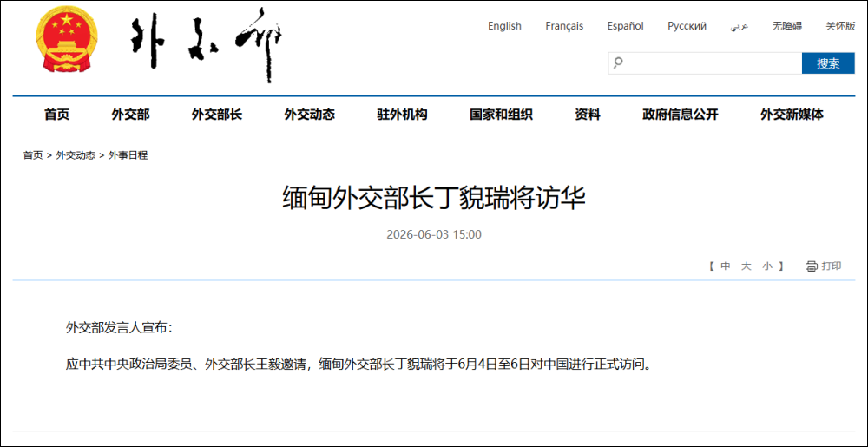The height and width of the screenshot is (447, 868).
Task: Open the 关怀版 care version
Action: point(840,26)
